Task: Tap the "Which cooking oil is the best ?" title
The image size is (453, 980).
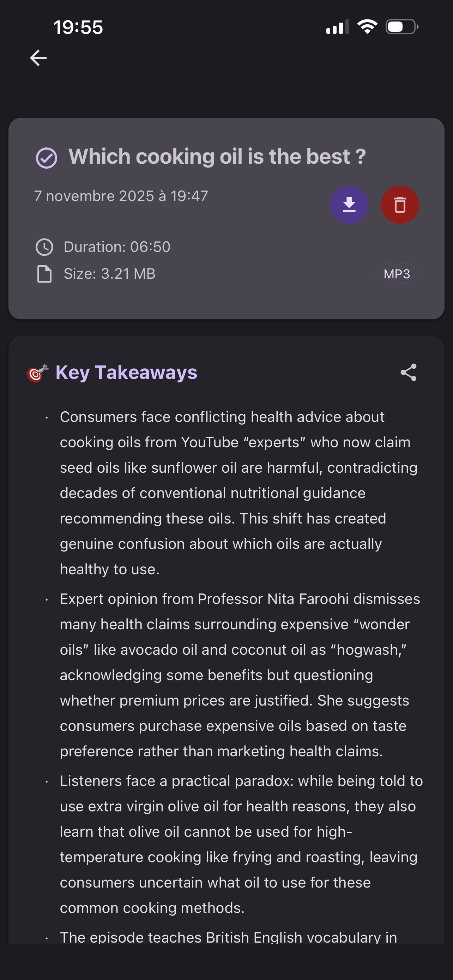Action: (217, 157)
